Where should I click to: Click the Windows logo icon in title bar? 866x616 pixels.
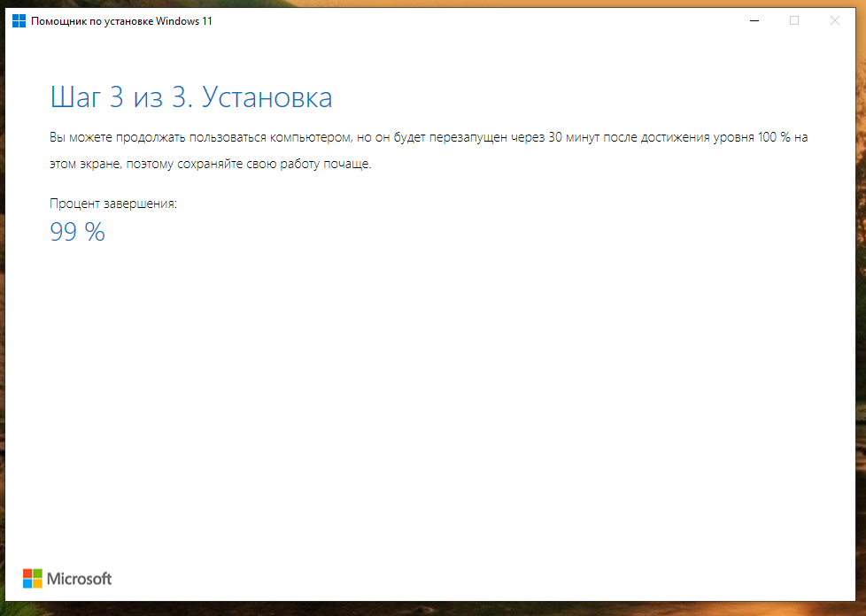tap(19, 21)
